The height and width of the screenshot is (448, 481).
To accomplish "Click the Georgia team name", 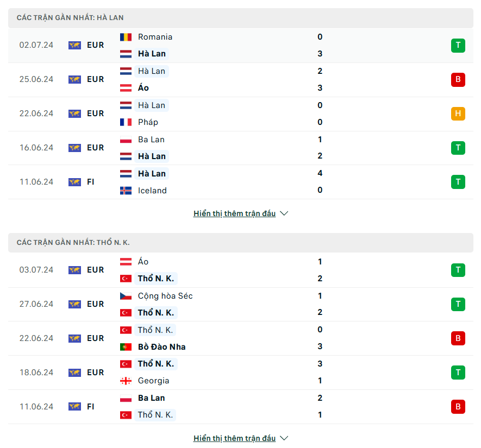I will pos(153,381).
